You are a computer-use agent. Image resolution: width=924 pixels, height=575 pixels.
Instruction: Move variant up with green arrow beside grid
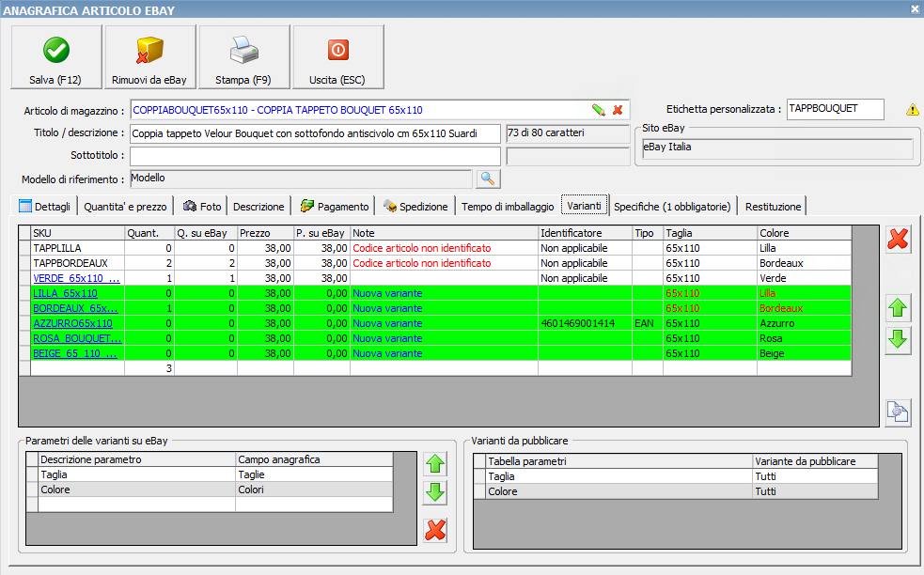pyautogui.click(x=899, y=307)
